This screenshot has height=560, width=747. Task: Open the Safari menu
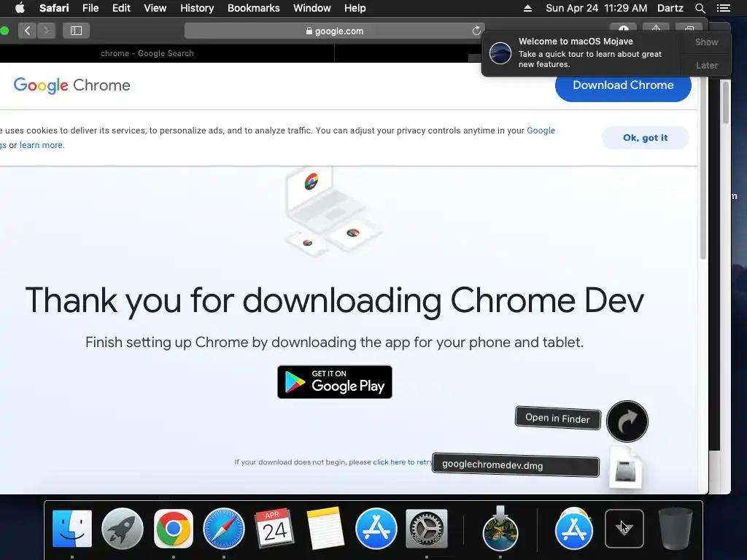(54, 8)
